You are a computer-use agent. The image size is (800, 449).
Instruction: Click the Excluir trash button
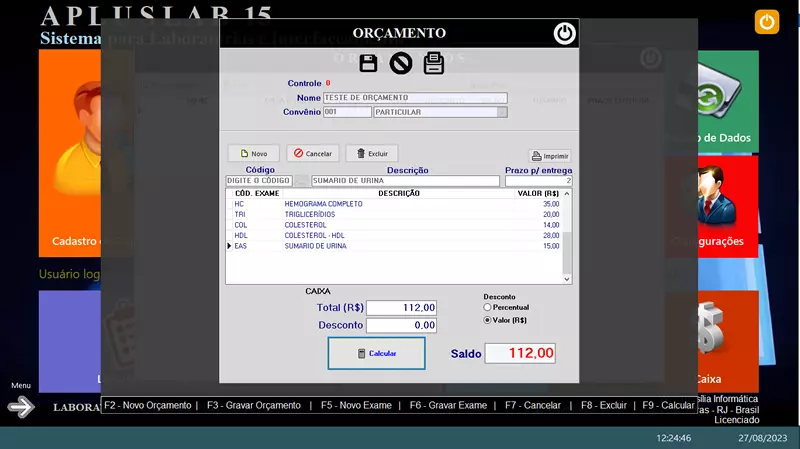coord(372,154)
